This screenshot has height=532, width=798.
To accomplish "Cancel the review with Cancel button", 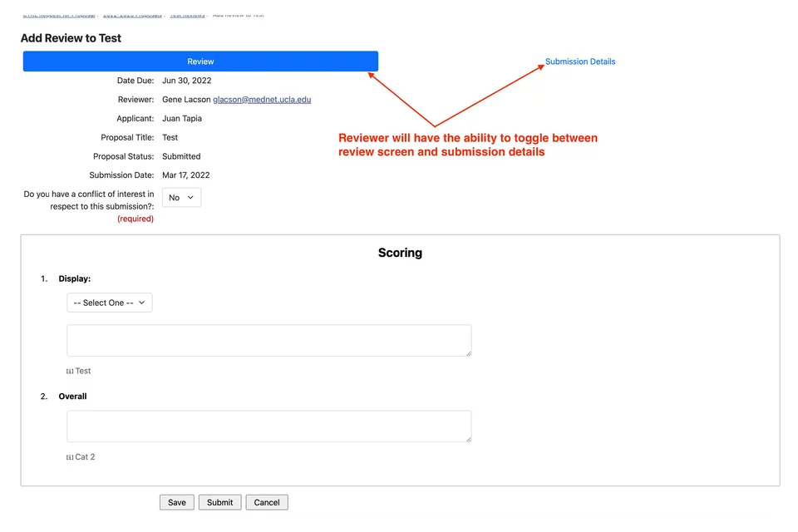I will 267,502.
